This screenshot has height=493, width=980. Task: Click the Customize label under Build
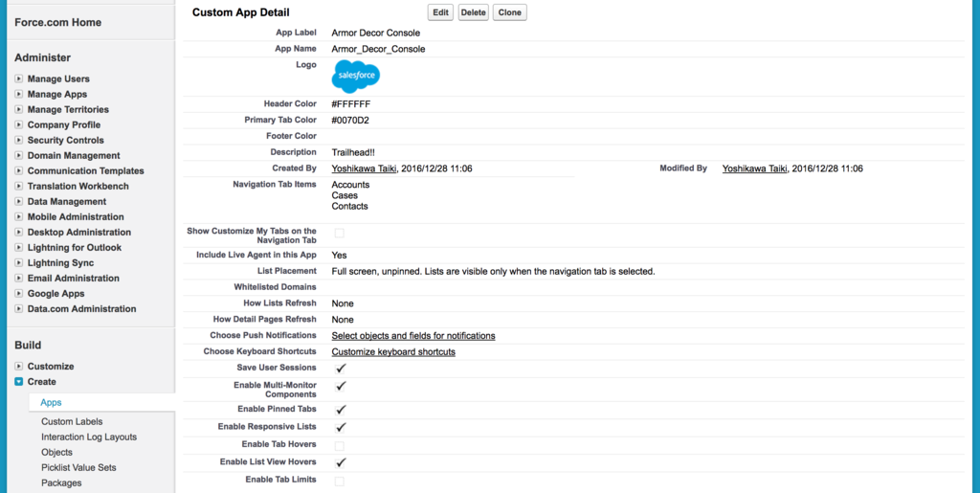[51, 366]
